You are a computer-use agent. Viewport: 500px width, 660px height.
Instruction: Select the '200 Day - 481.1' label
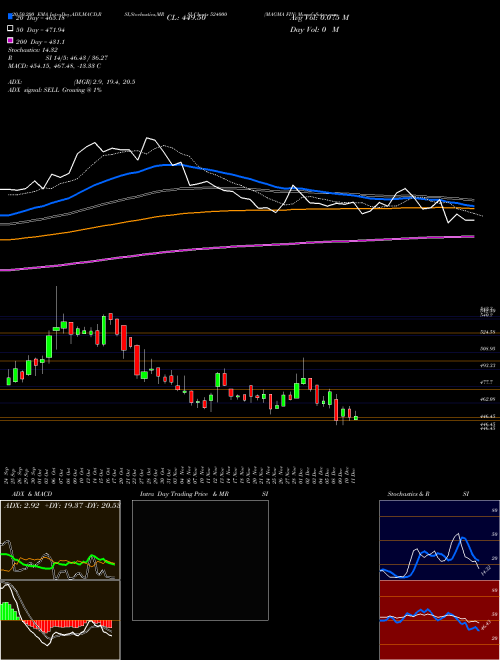click(x=40, y=42)
